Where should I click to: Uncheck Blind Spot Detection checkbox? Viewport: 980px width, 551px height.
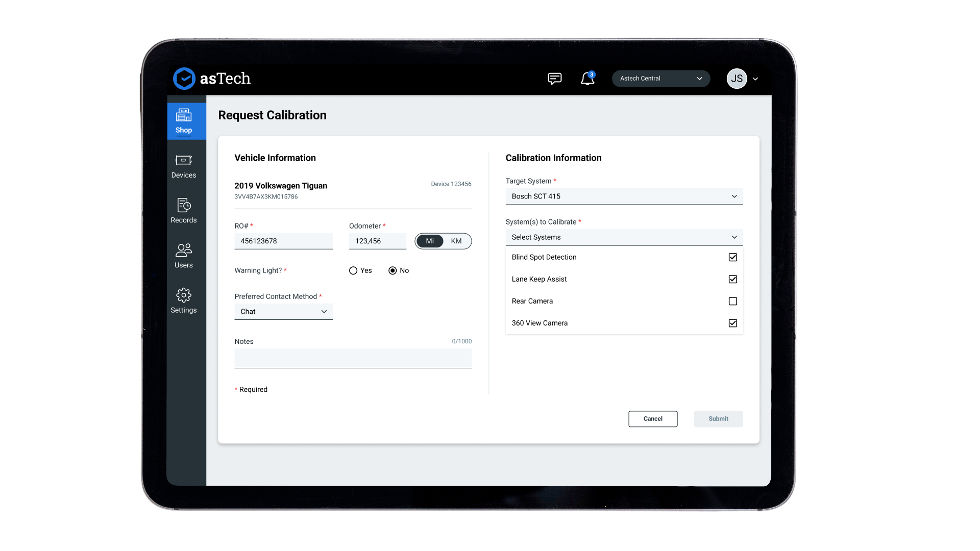[x=732, y=257]
